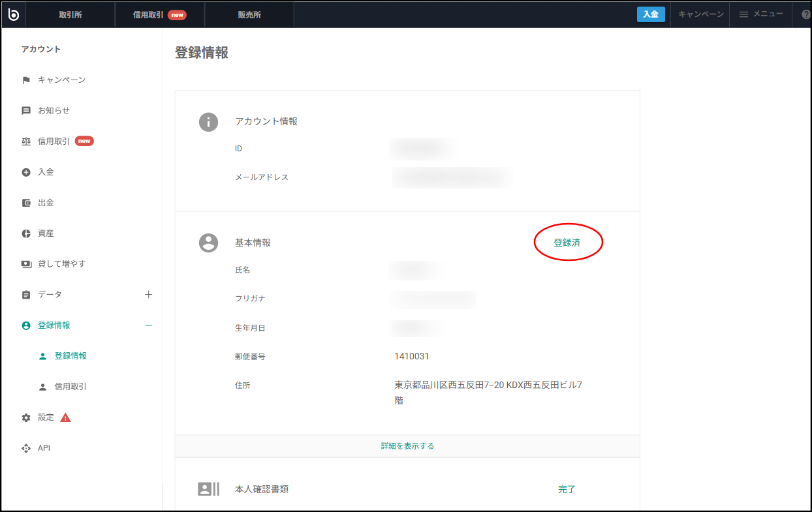Click the 基本情報 section title
Screen dimensions: 812x512
pyautogui.click(x=253, y=243)
